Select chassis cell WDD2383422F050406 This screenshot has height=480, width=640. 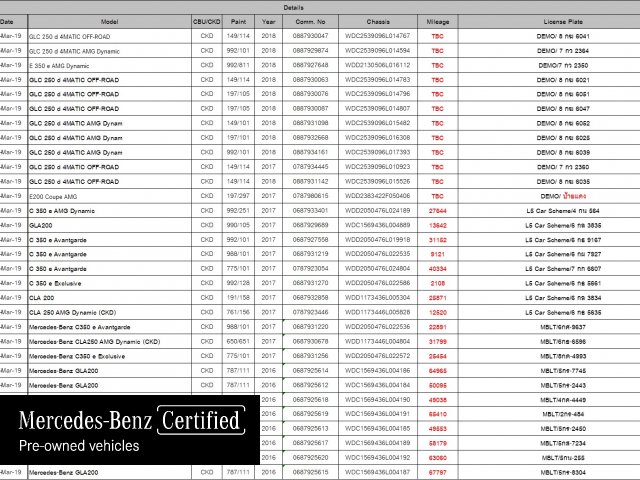point(378,196)
